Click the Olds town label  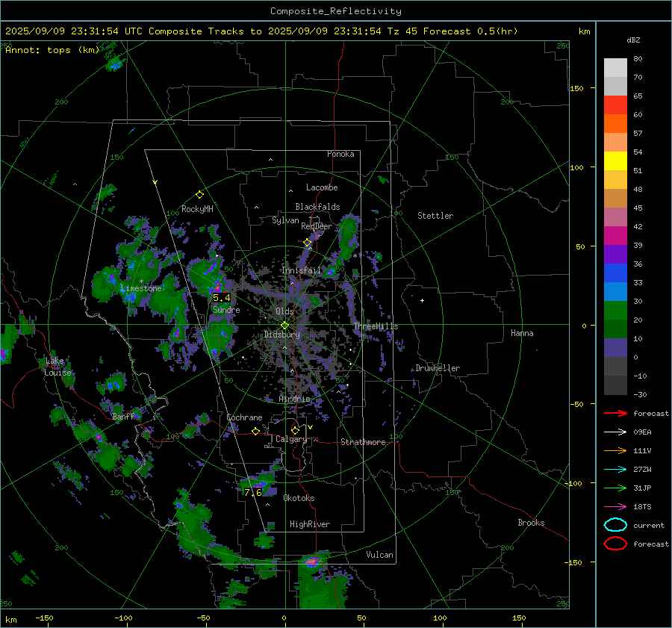point(284,311)
